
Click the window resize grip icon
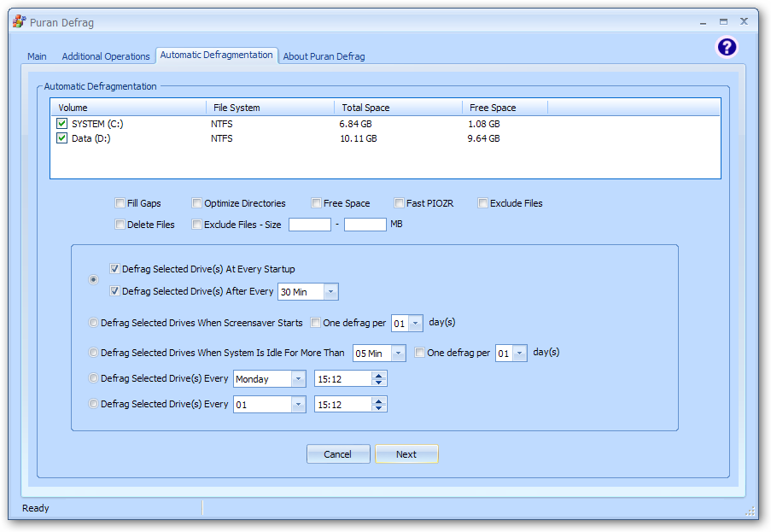click(x=750, y=512)
